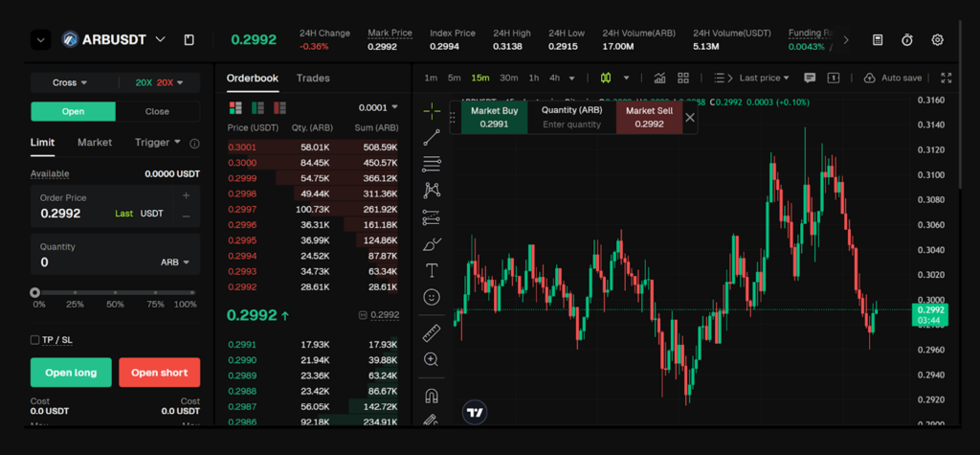Image resolution: width=980 pixels, height=455 pixels.
Task: Click the TradingView logo on chart
Action: click(x=475, y=413)
